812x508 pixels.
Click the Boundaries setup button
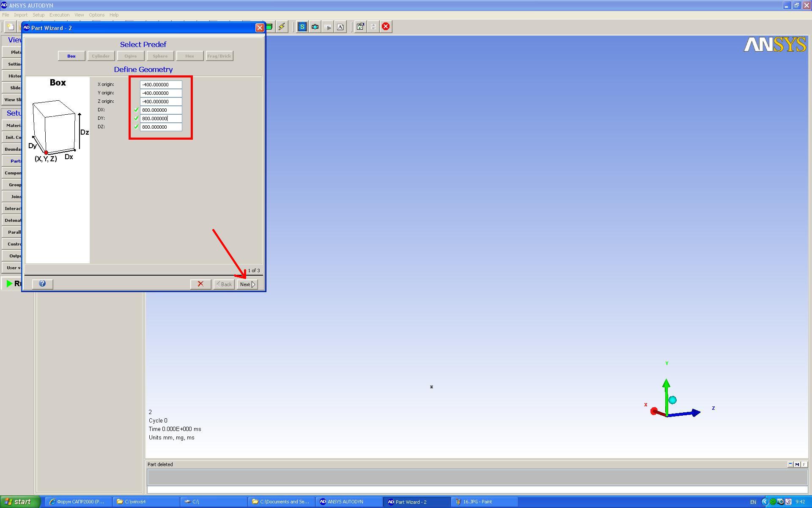tap(12, 149)
